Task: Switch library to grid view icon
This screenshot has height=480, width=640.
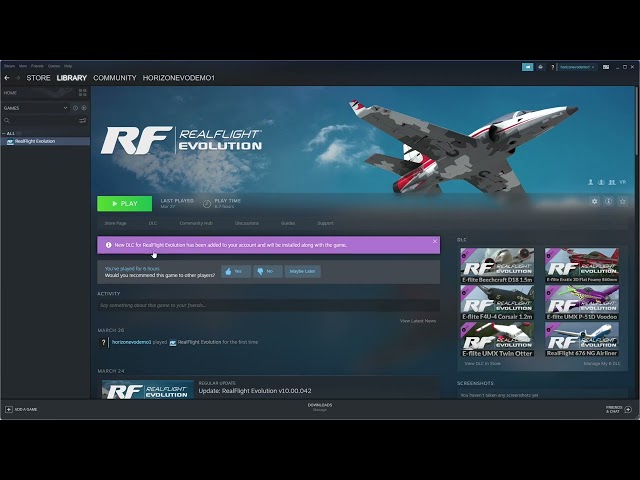Action: 82,93
